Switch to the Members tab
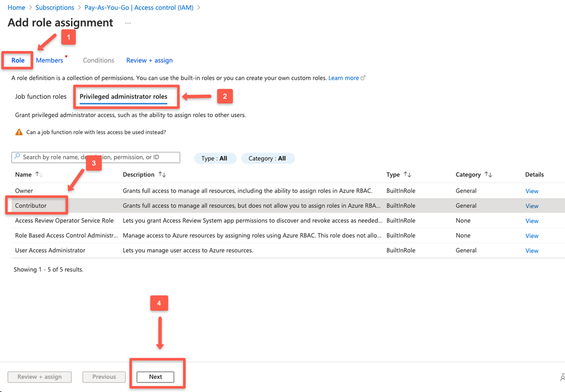Image resolution: width=565 pixels, height=392 pixels. pos(49,60)
